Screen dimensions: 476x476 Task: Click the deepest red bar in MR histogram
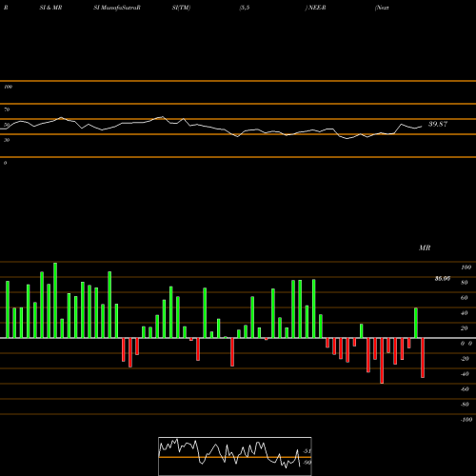(x=382, y=361)
